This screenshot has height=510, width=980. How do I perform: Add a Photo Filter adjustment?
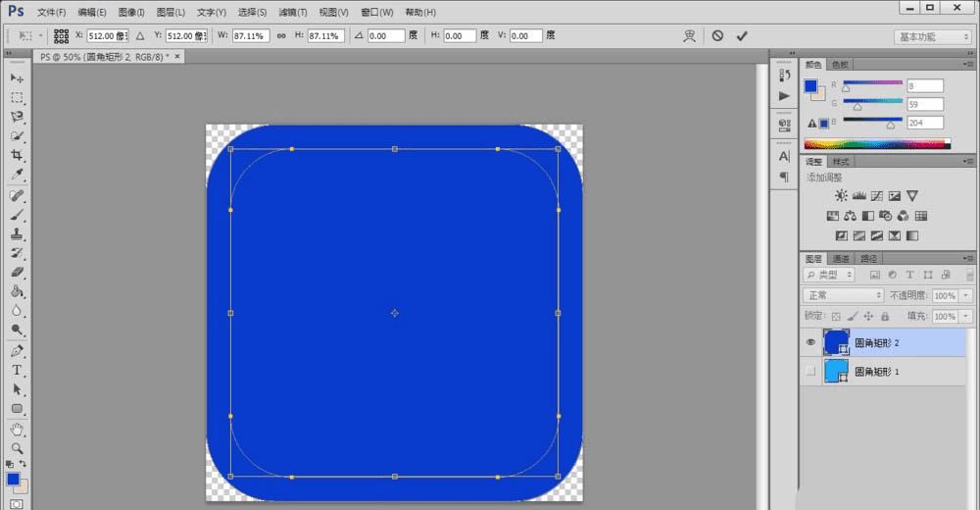[885, 216]
